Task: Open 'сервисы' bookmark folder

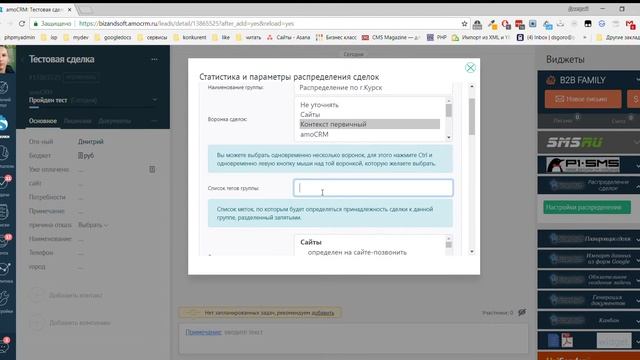Action: point(152,37)
